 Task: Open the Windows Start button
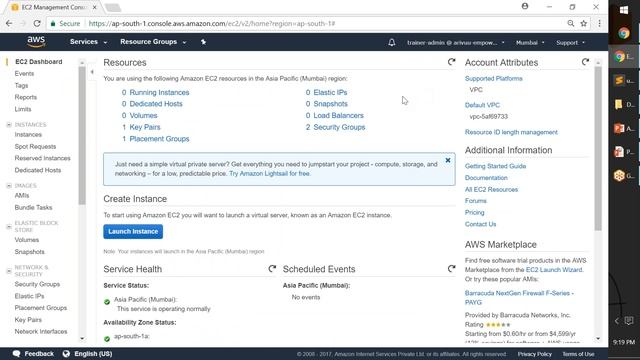624,10
